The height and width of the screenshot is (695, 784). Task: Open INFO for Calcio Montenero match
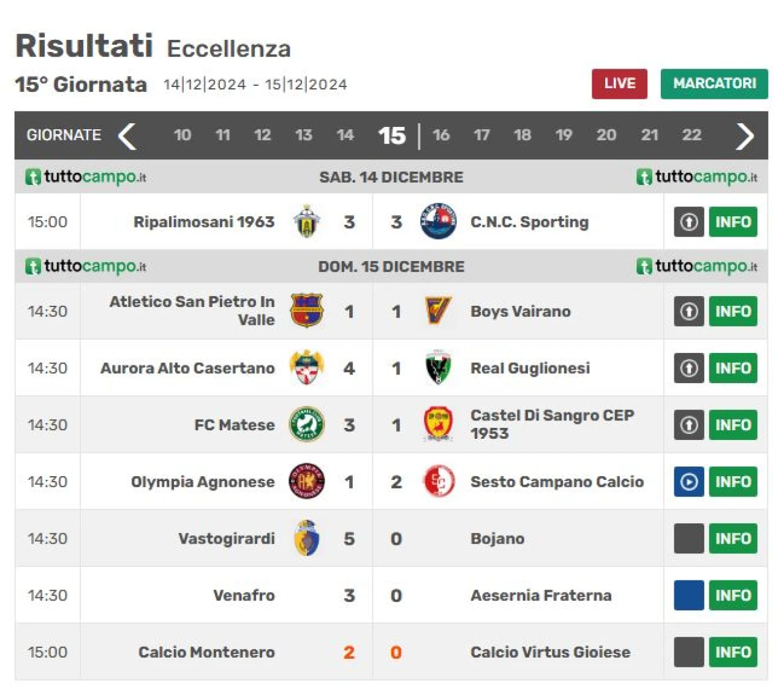pos(733,652)
